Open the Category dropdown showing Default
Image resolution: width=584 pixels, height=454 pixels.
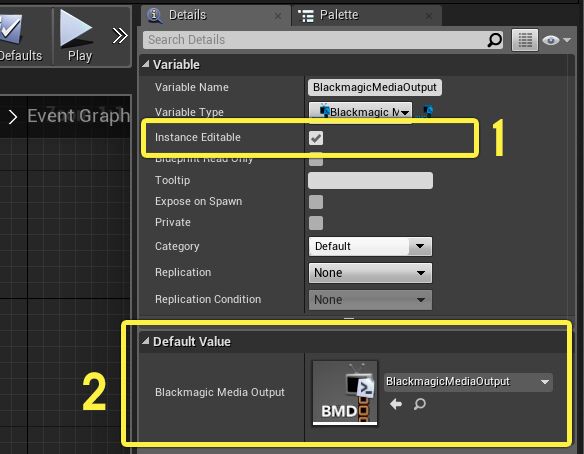coord(370,246)
